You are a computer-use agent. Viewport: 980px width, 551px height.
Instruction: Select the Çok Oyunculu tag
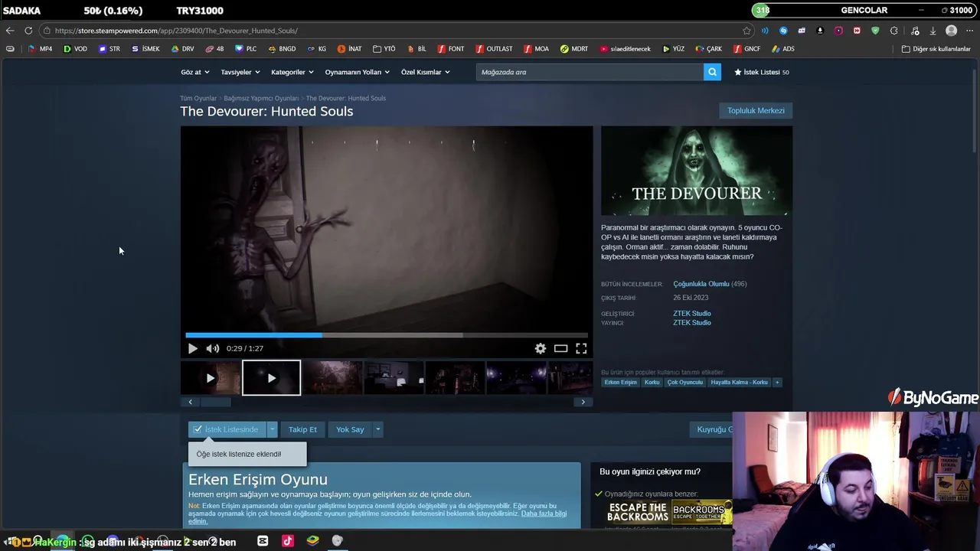(685, 382)
